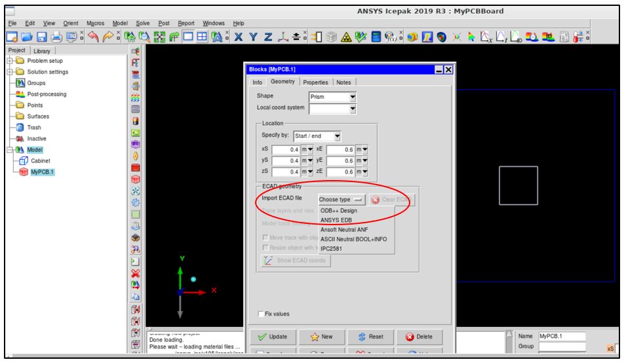This screenshot has height=364, width=626.
Task: Select Ansoft Neutral ANF option
Action: pyautogui.click(x=344, y=230)
